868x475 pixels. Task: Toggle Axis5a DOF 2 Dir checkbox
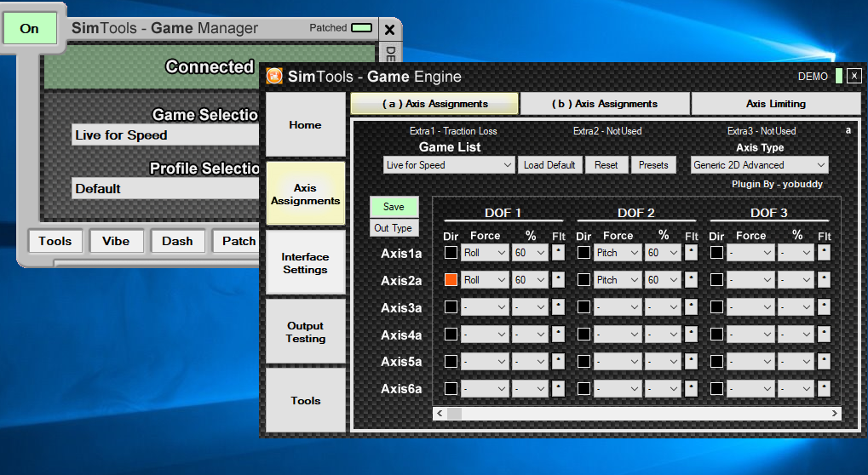584,362
